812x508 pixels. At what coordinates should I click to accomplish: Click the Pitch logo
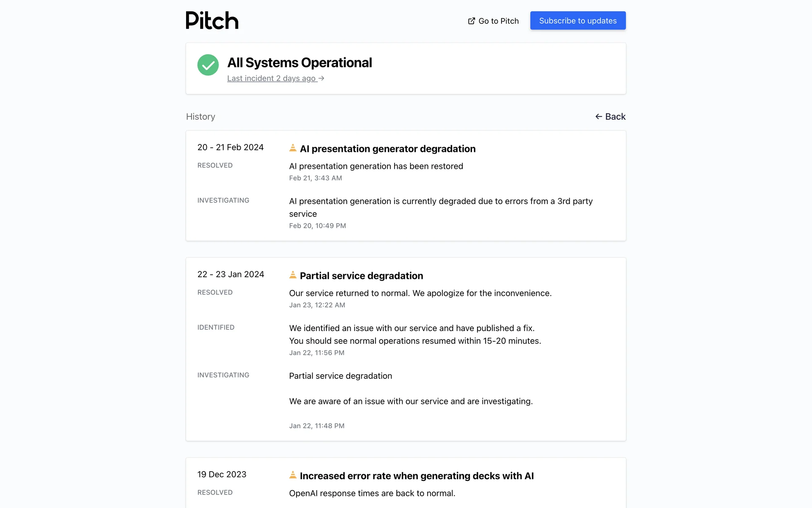coord(212,20)
